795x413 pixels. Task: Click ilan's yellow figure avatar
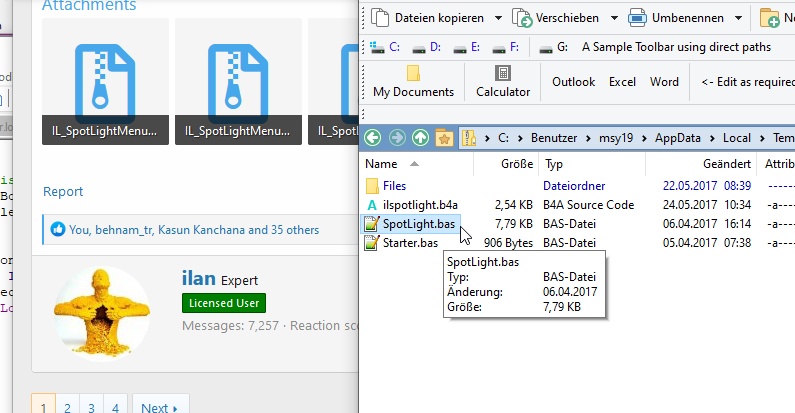coord(102,313)
